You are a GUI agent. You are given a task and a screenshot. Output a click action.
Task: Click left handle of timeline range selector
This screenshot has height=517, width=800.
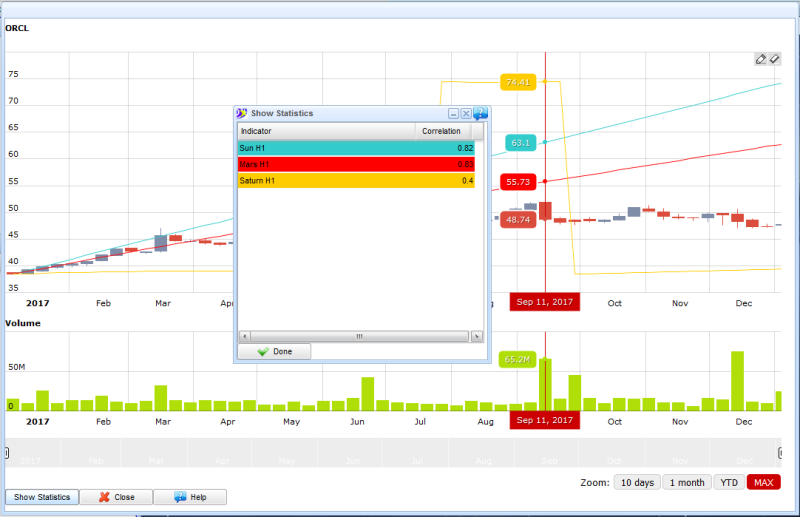point(8,453)
